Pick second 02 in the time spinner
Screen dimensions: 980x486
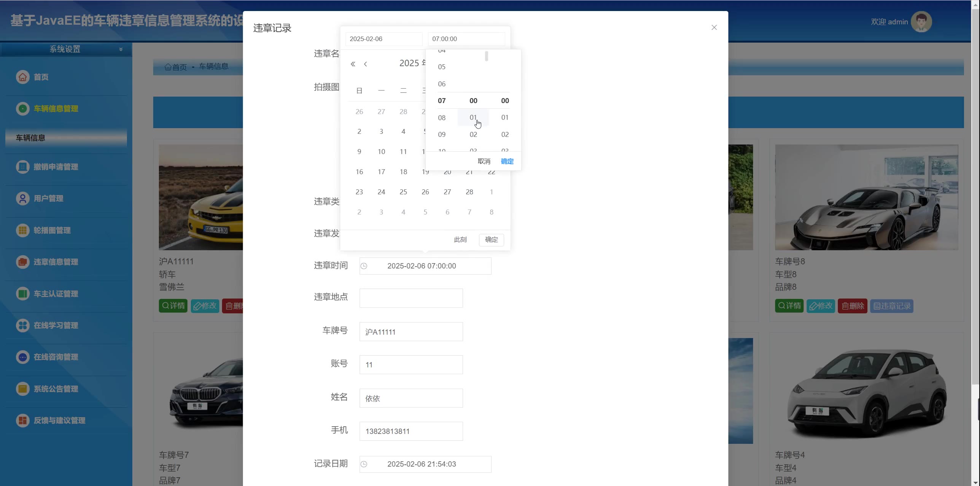(x=505, y=134)
